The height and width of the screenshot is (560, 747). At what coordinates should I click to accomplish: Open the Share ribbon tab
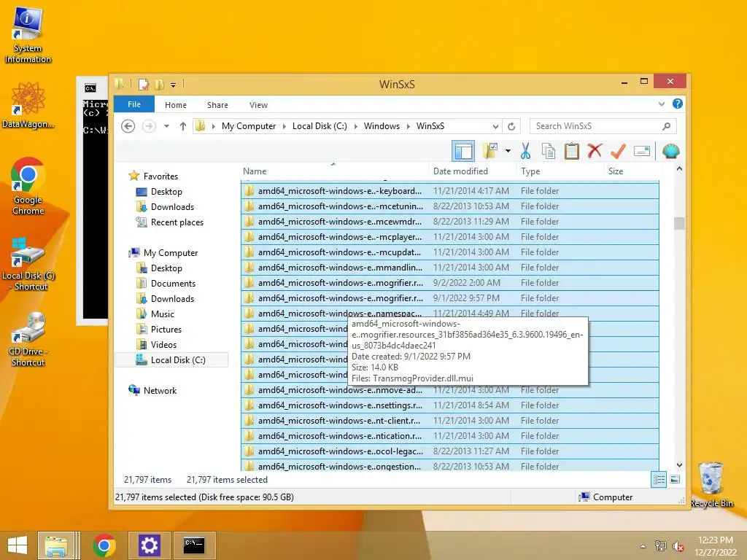tap(217, 105)
